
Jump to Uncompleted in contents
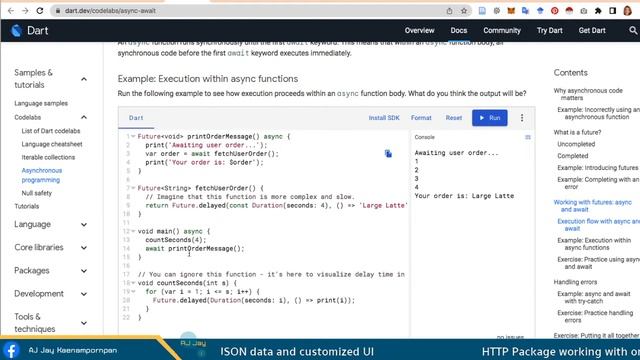coord(576,144)
